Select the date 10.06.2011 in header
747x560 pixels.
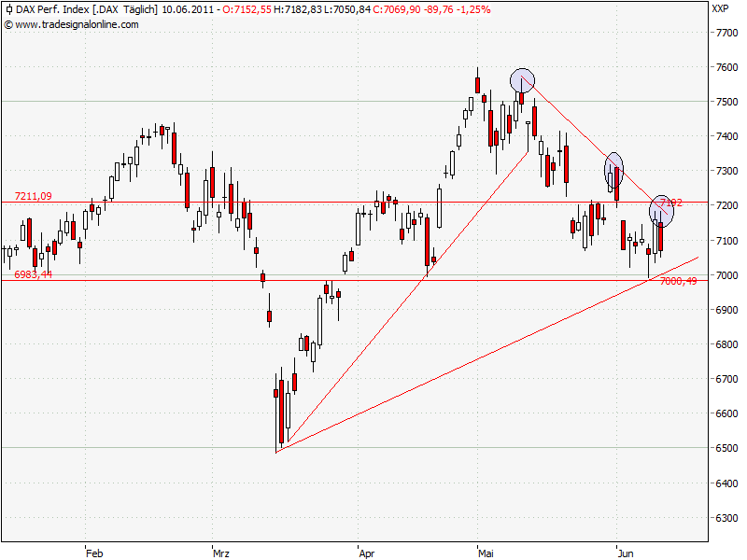point(188,9)
